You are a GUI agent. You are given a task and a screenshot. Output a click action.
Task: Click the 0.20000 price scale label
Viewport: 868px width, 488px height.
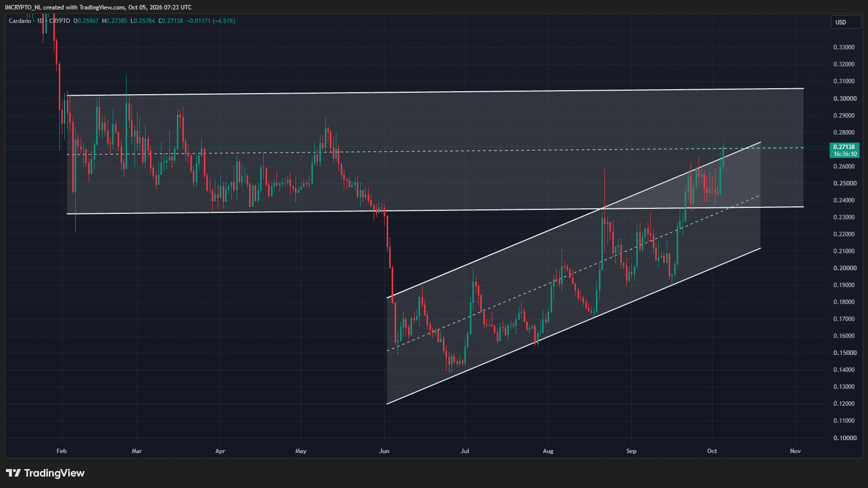[845, 268]
